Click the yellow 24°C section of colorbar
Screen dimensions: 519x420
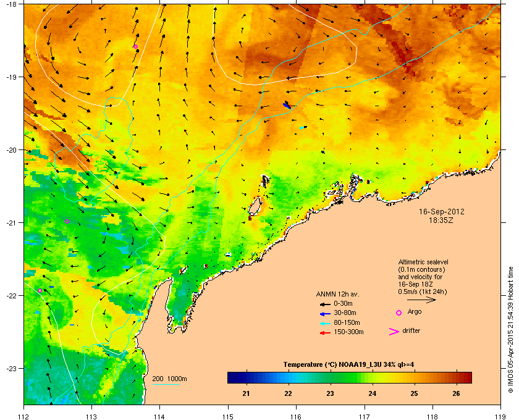373,377
